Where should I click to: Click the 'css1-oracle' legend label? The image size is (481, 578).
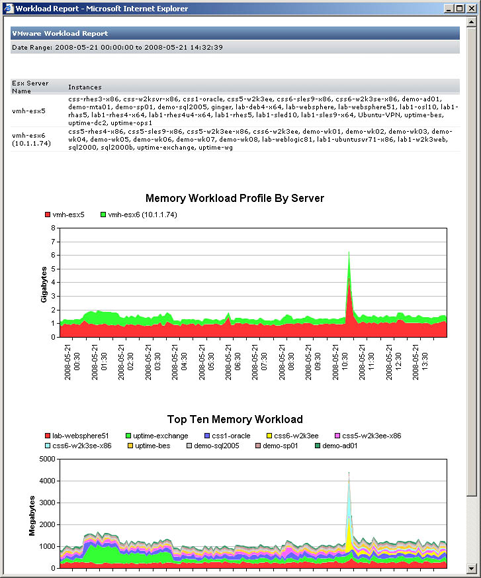[x=231, y=436]
